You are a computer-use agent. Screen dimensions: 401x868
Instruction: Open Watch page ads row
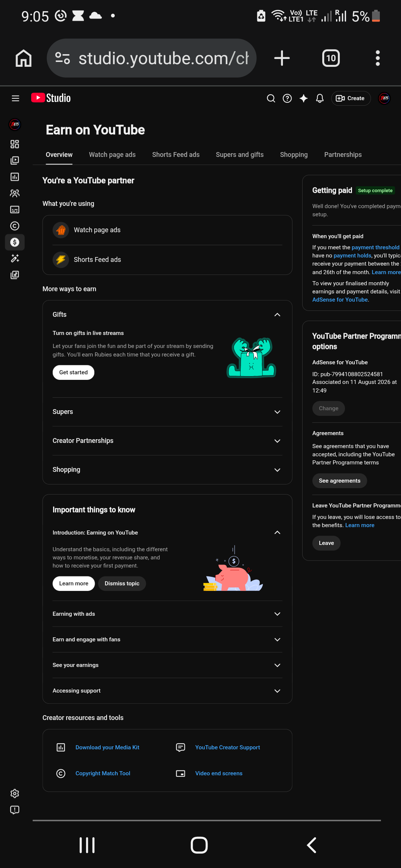click(167, 230)
